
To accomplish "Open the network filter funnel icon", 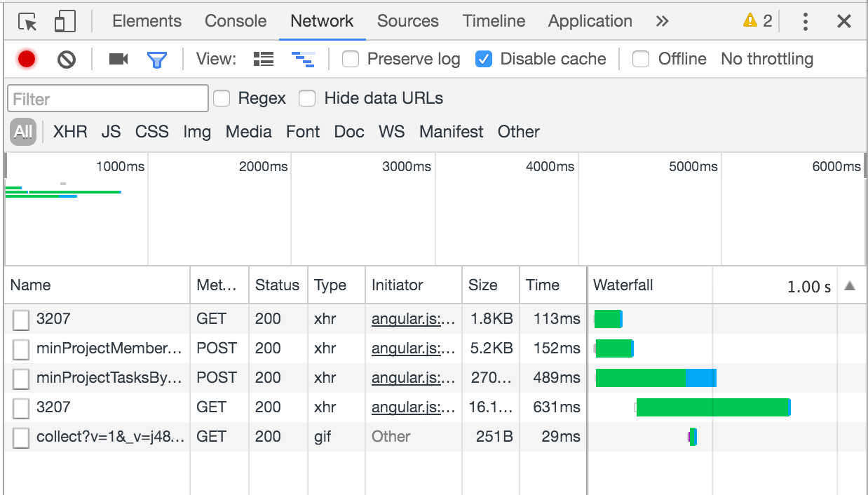I will 157,59.
